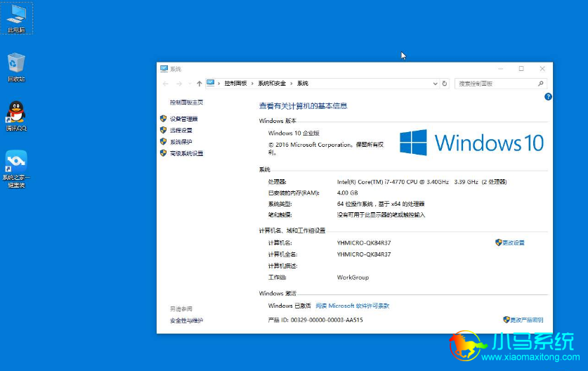Click the search magnifier icon

[x=540, y=84]
